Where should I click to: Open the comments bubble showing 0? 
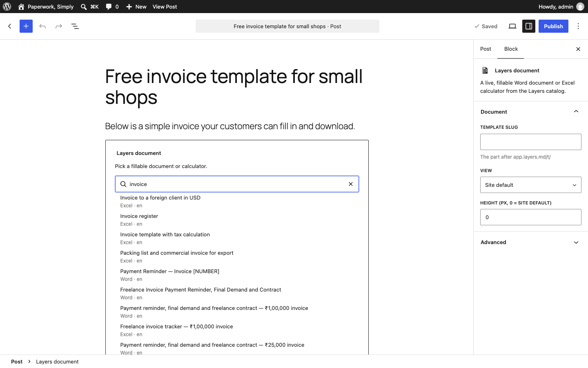point(112,7)
